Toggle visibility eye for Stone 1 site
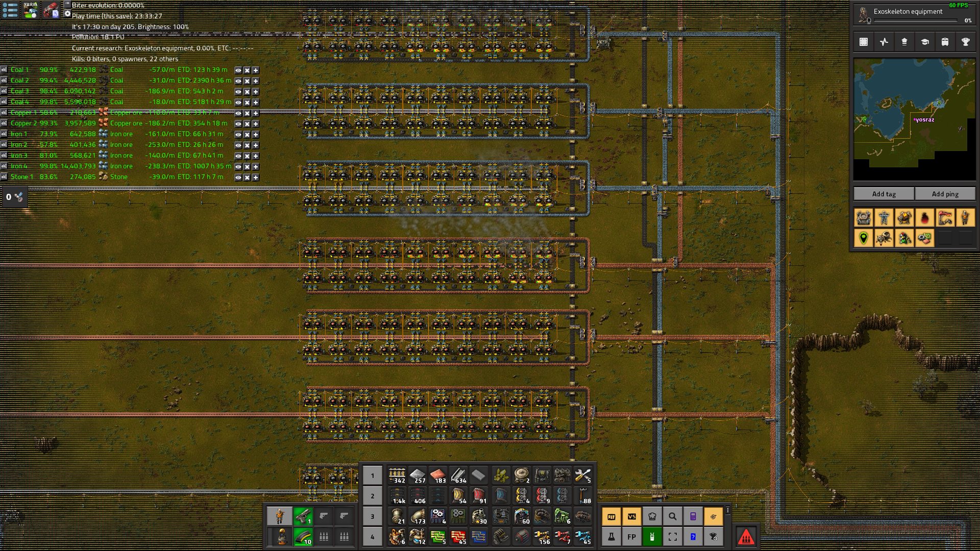 point(238,178)
